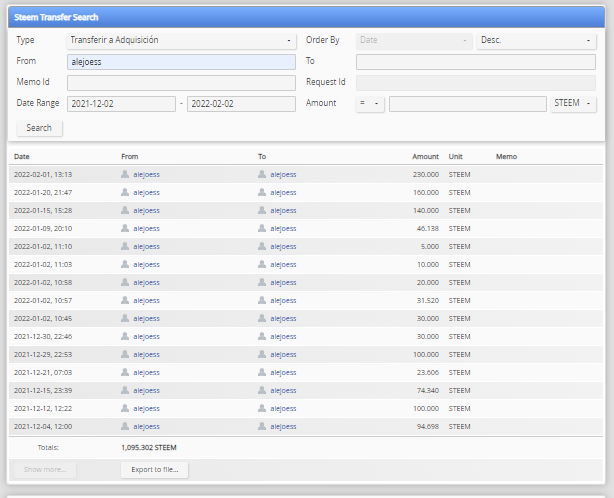Click the Export to file... button

(155, 470)
